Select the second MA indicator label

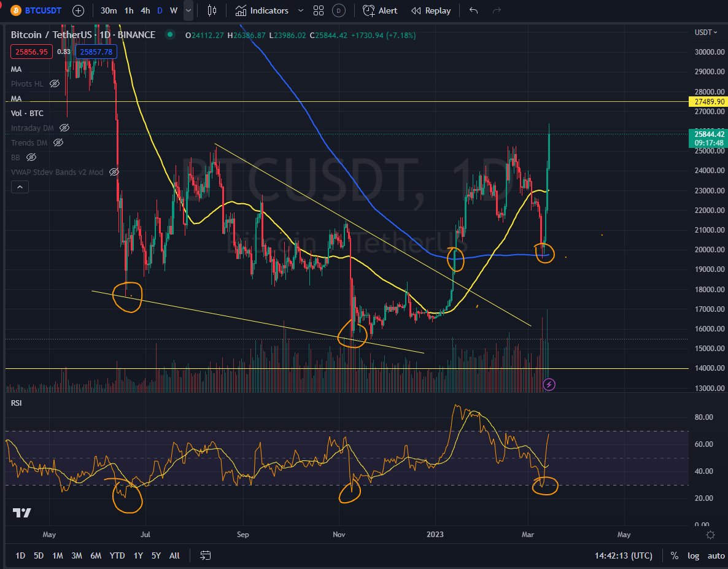(x=16, y=98)
